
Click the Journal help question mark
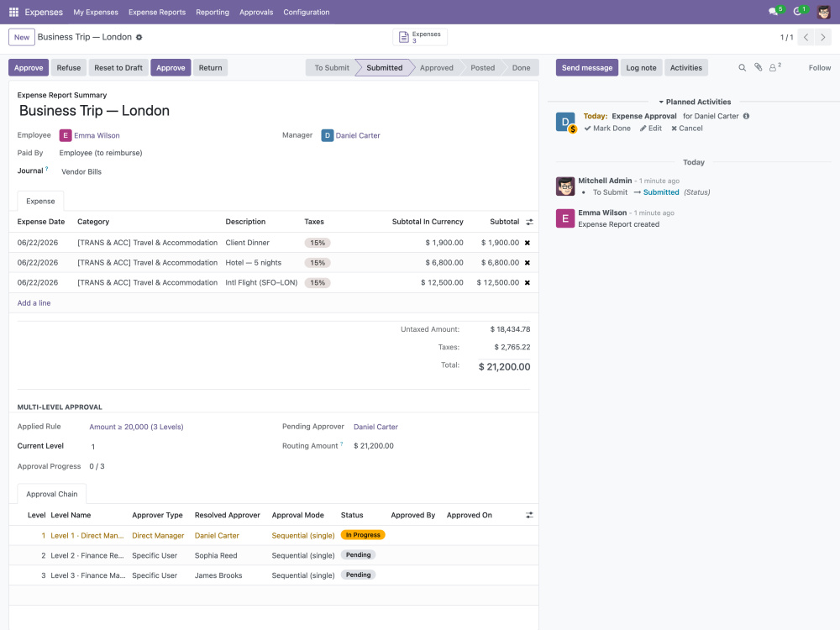pos(46,169)
